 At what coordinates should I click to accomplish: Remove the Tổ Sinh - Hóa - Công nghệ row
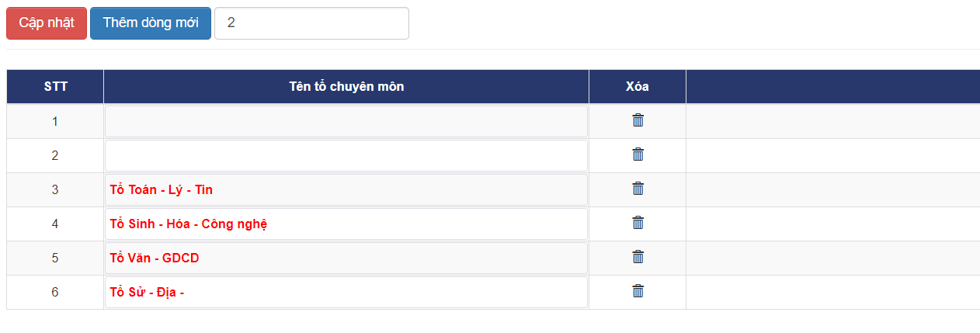pos(638,223)
